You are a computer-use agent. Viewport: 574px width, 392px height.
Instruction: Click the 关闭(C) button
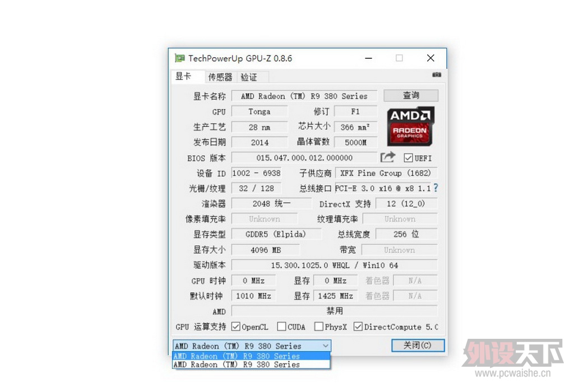tap(418, 345)
